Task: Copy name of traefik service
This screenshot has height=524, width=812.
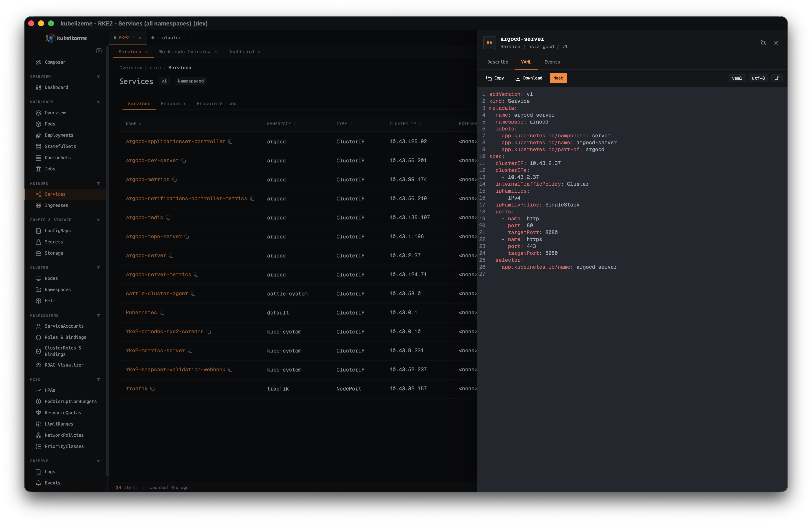Action: pyautogui.click(x=153, y=389)
